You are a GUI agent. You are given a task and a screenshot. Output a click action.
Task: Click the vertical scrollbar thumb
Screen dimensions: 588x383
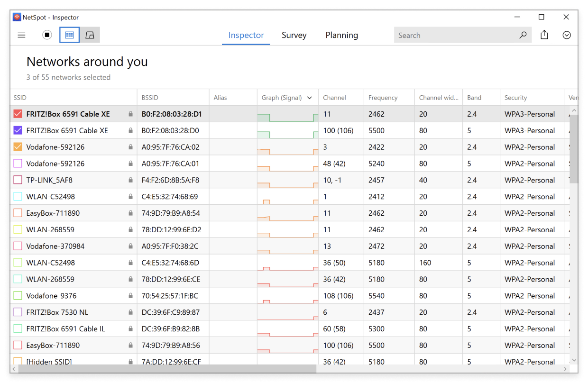(x=574, y=149)
